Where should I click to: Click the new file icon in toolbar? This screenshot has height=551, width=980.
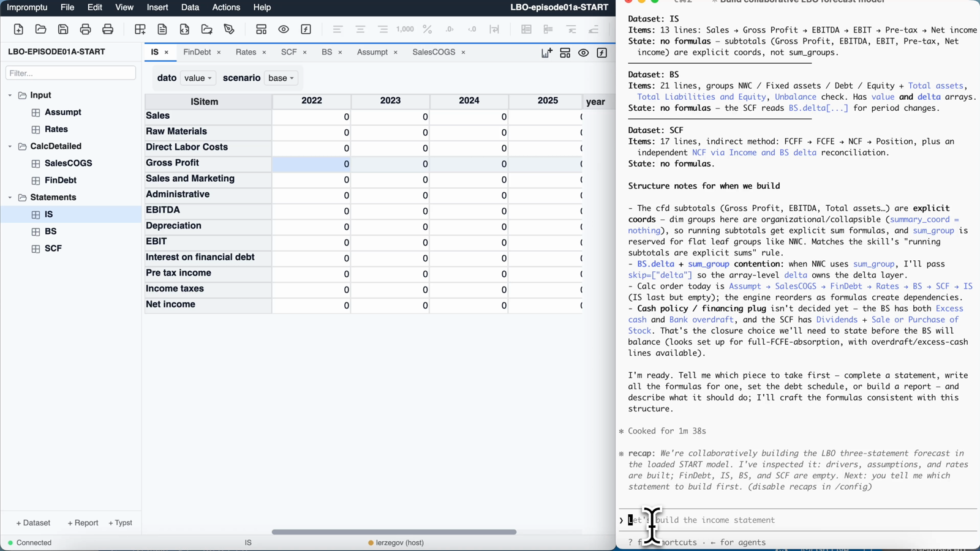point(18,29)
